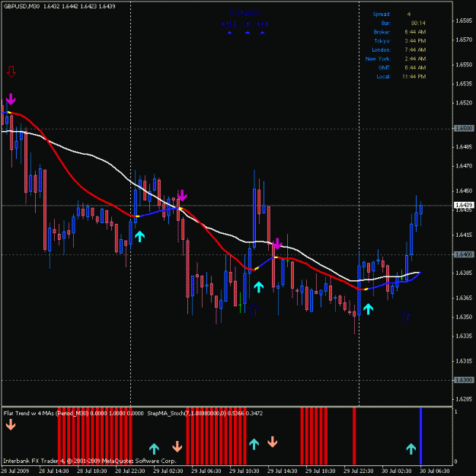Click the 'Bar:' countdown value 00:14
Image resolution: width=476 pixels, height=476 pixels.
click(x=418, y=23)
